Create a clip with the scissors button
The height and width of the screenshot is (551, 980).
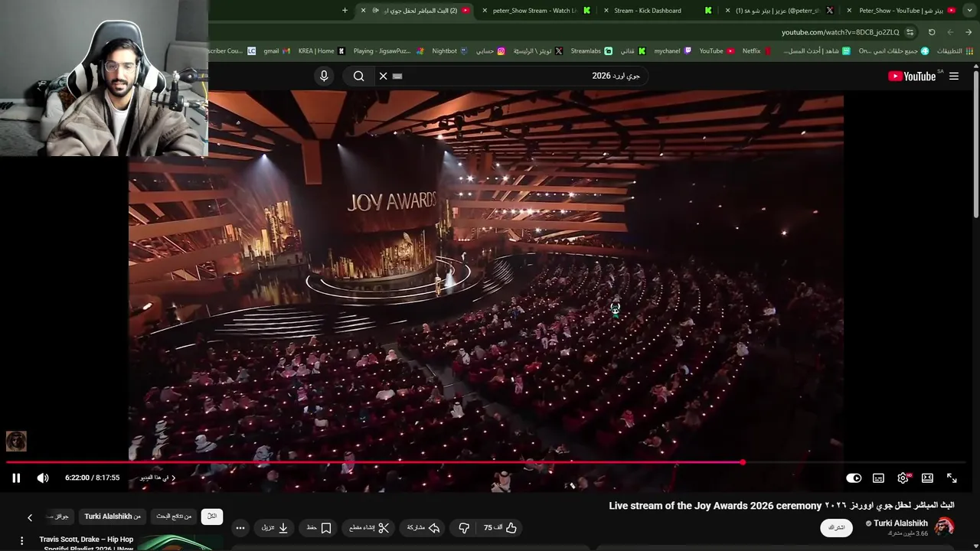pyautogui.click(x=370, y=527)
